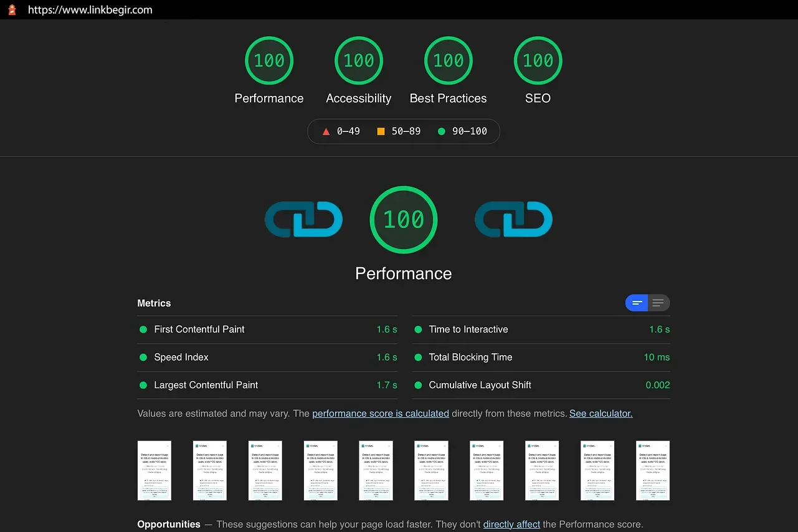Click the left chain link logo
Screen dimensions: 798x532
point(304,219)
